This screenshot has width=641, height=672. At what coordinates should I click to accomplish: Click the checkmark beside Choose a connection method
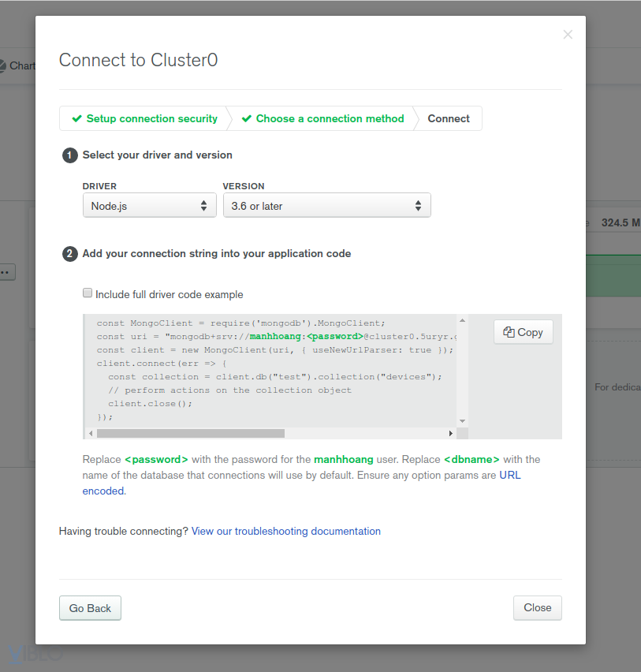tap(246, 119)
